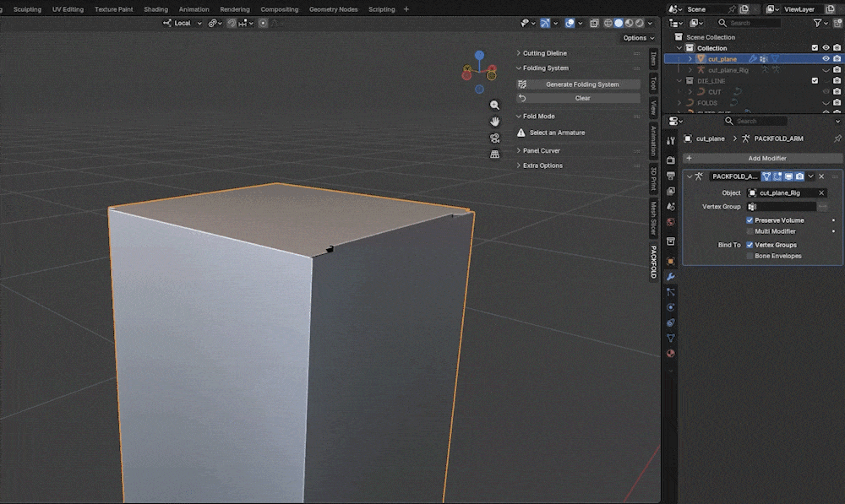Open the Object Constraints tab icon
Screen dimensions: 845x504
(x=670, y=322)
